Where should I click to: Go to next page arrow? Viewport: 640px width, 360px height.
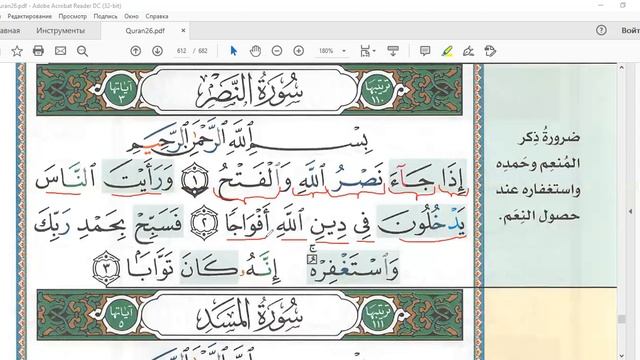point(158,51)
